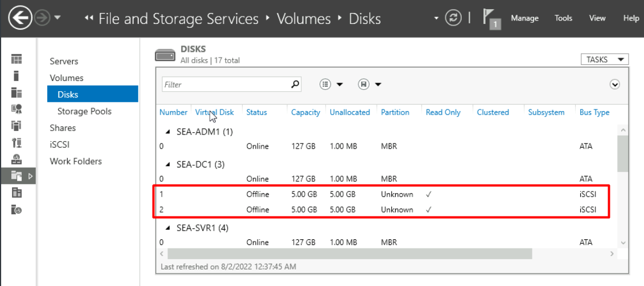The height and width of the screenshot is (286, 644).
Task: Open the IIS server-globe icon in sidebar
Action: click(17, 209)
